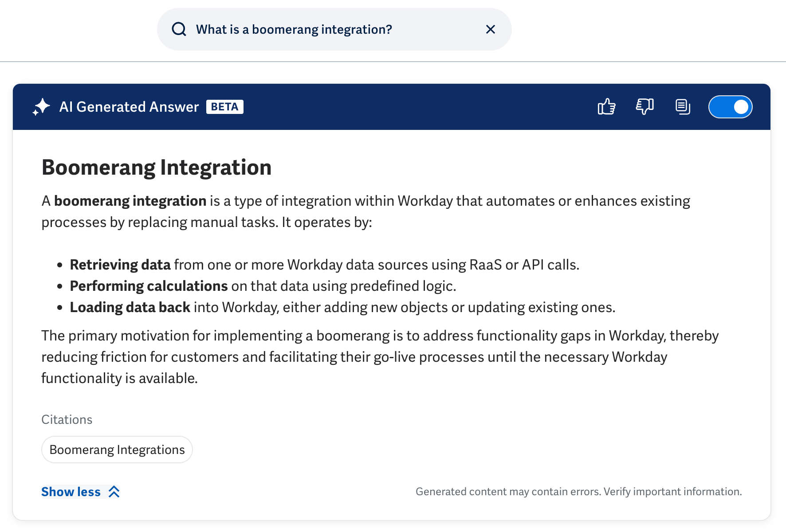Click the search magnifier icon
Image resolution: width=786 pixels, height=532 pixels.
179,29
